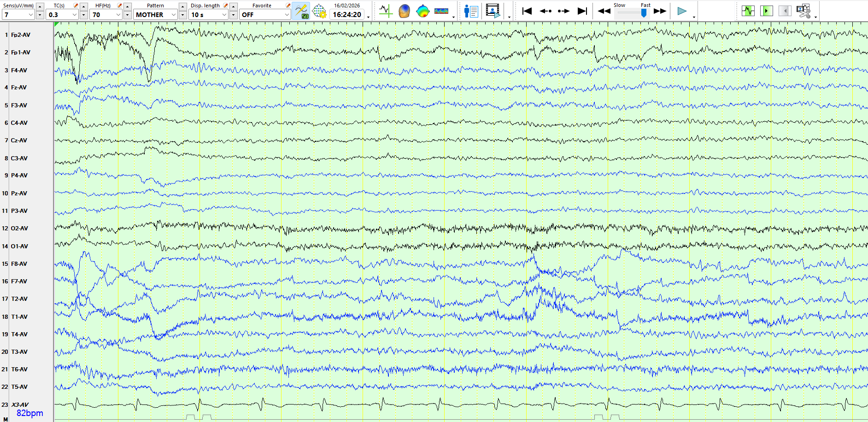Open the spectrogram display
The width and height of the screenshot is (868, 422).
click(441, 11)
